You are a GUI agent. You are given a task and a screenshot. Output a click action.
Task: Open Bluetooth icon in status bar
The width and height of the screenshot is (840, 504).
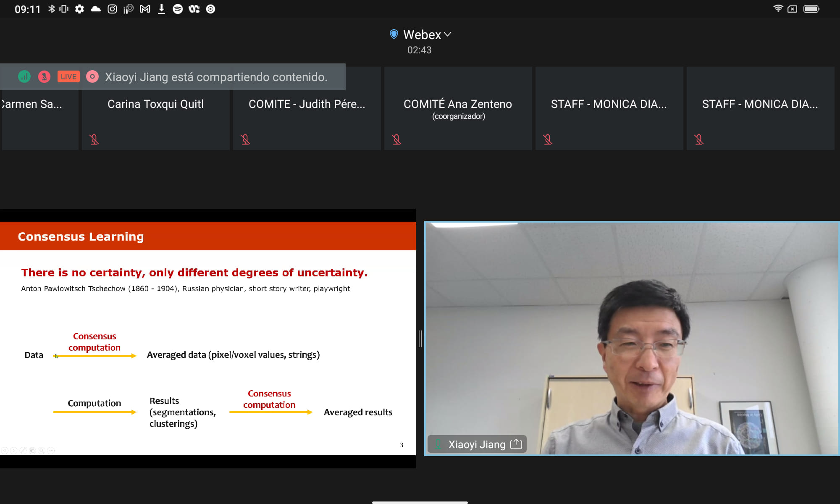coord(51,9)
